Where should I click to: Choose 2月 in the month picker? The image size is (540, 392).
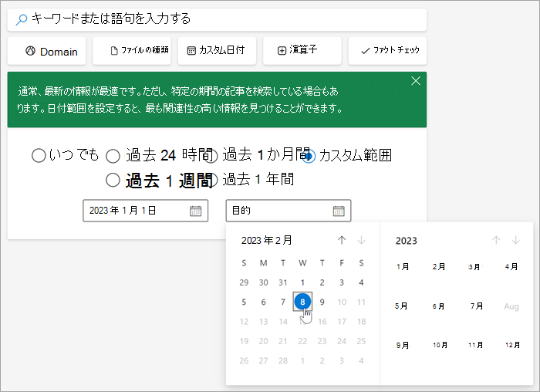coord(439,267)
